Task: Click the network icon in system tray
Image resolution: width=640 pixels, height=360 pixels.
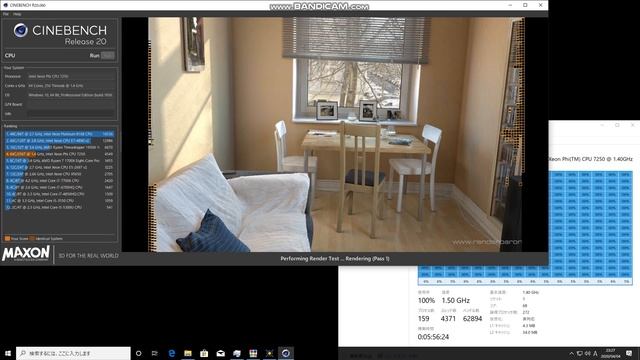Action: 580,353
